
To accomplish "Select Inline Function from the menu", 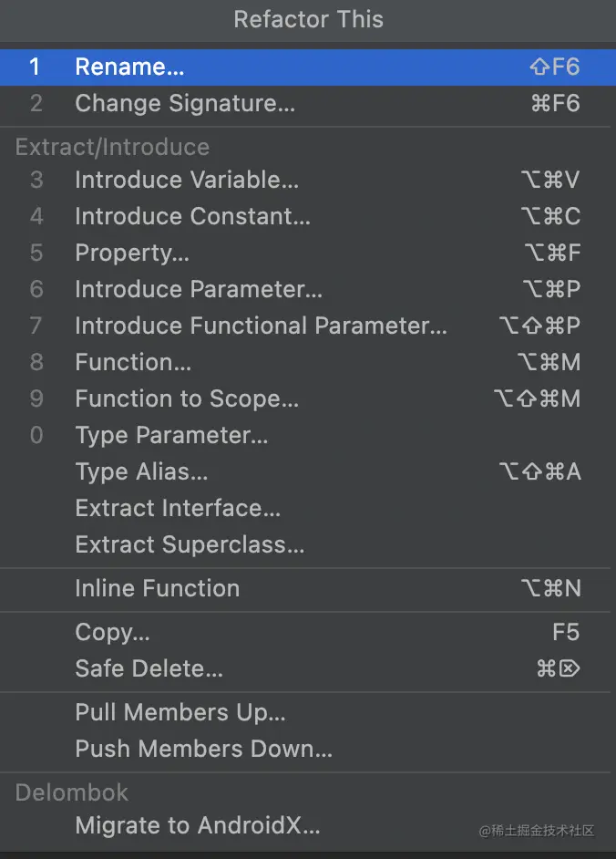I will [157, 588].
